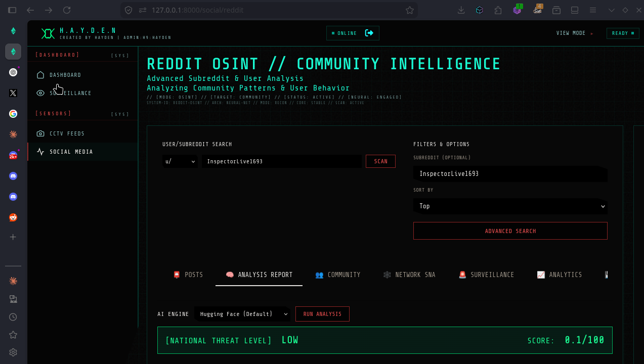
Task: Switch to the POSTS tab
Action: click(x=188, y=275)
